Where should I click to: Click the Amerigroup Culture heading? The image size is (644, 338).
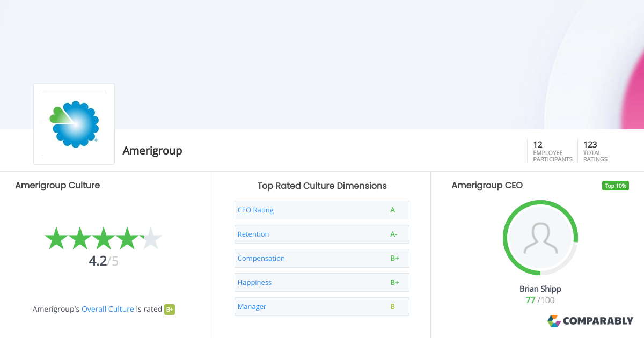pyautogui.click(x=57, y=185)
